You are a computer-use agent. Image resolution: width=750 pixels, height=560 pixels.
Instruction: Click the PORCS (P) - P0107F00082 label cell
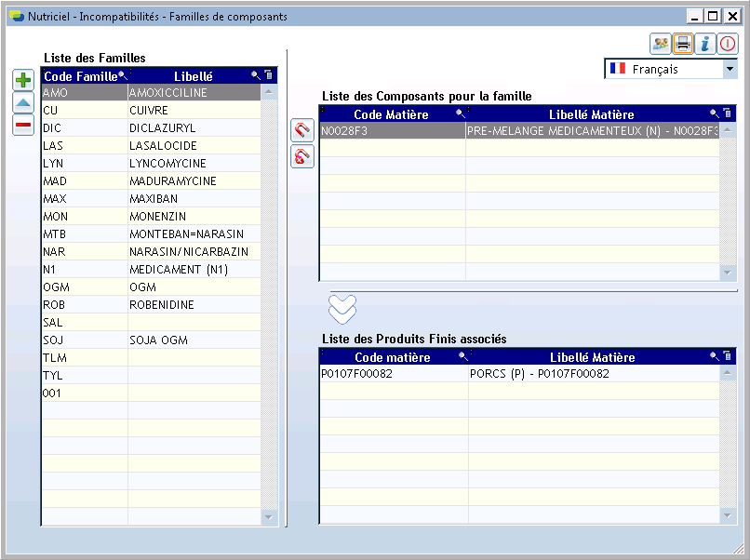point(594,374)
